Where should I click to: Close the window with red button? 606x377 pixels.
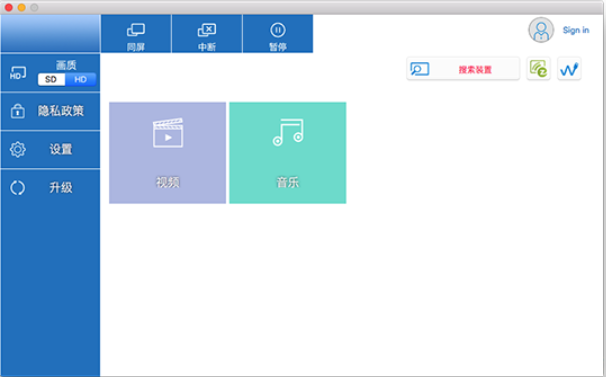click(9, 7)
